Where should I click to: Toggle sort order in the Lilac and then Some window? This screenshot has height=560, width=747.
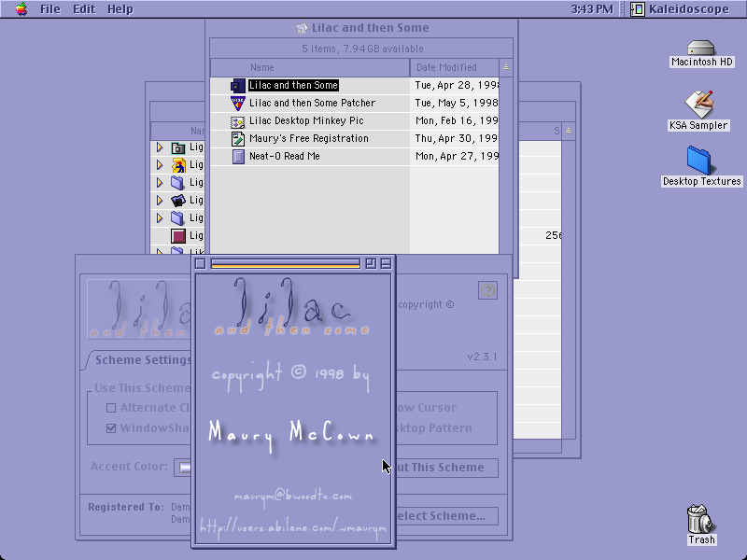point(506,67)
